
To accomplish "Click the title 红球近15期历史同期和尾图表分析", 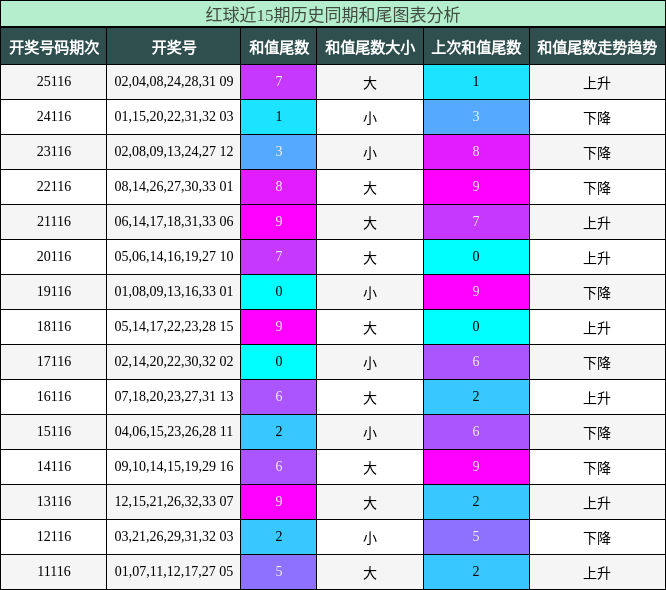I will tap(333, 15).
